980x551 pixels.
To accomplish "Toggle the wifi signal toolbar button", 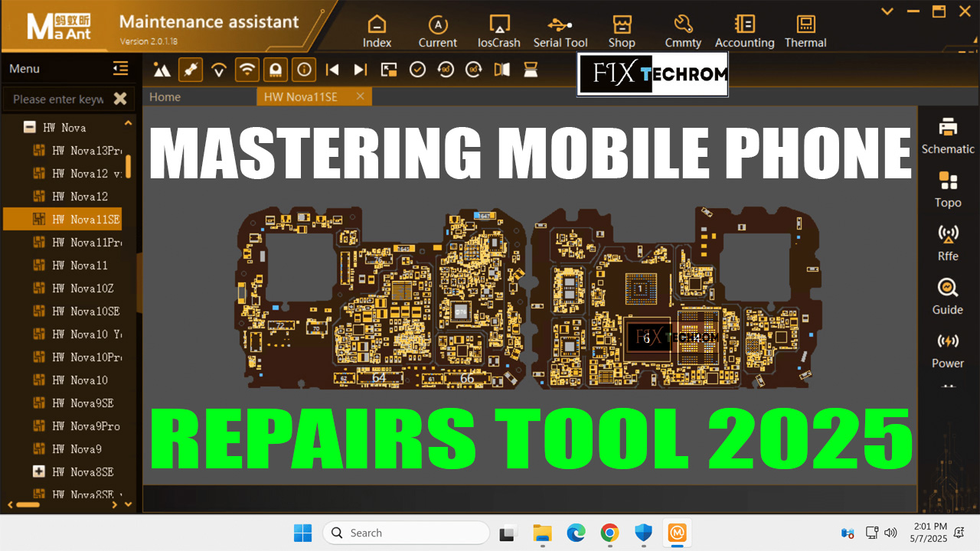I will pyautogui.click(x=247, y=70).
